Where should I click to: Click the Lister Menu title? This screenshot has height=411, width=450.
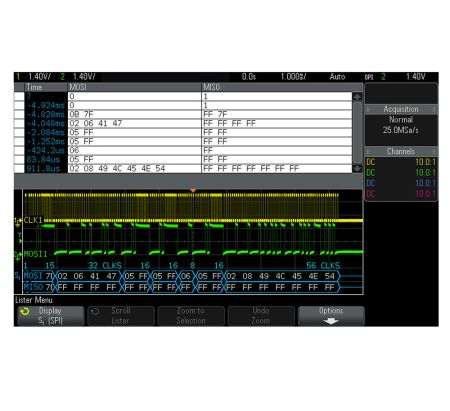point(34,300)
